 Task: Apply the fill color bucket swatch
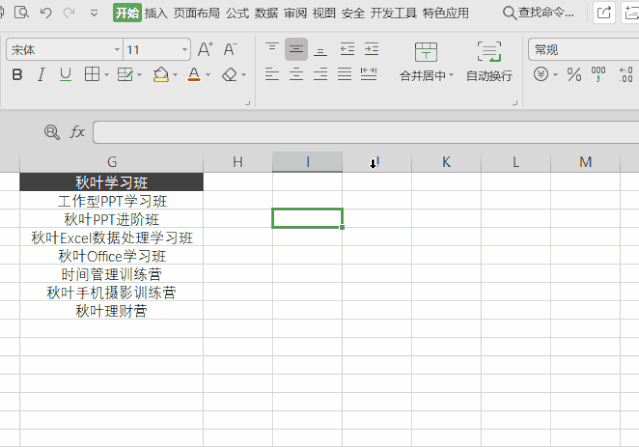161,75
